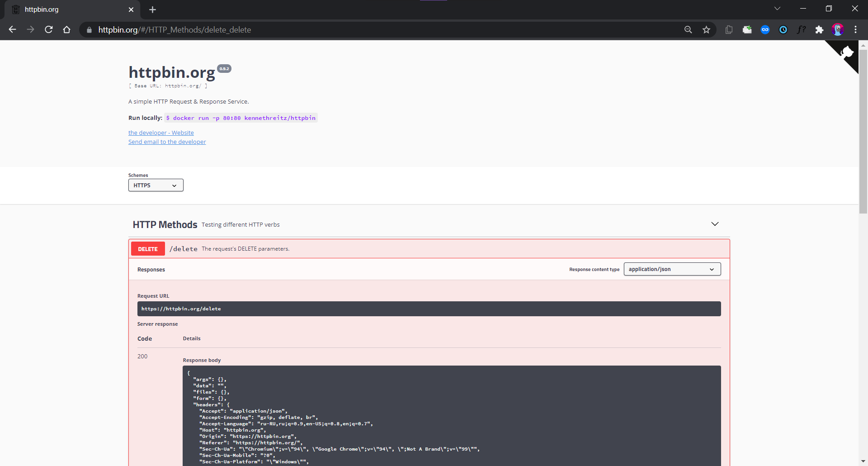Click the Details column header
Viewport: 868px width, 466px height.
[x=192, y=338]
